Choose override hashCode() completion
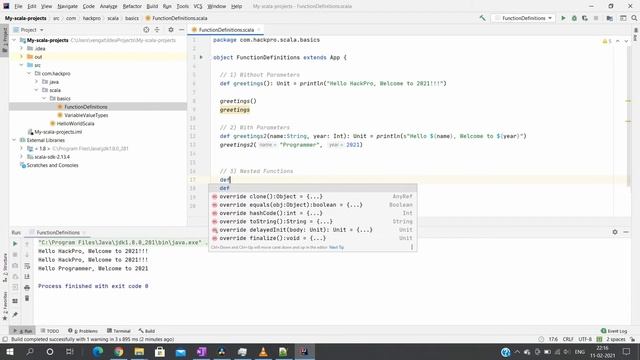This screenshot has height=360, width=640. pos(313,213)
